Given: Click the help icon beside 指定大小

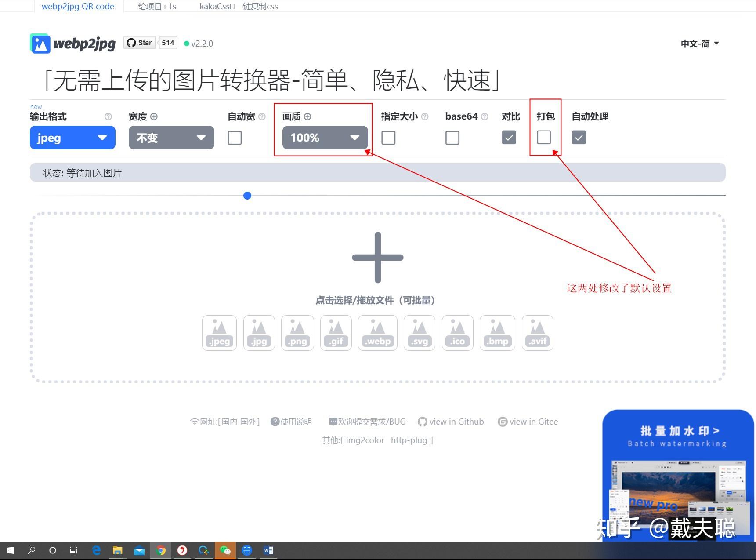Looking at the screenshot, I should pos(425,116).
